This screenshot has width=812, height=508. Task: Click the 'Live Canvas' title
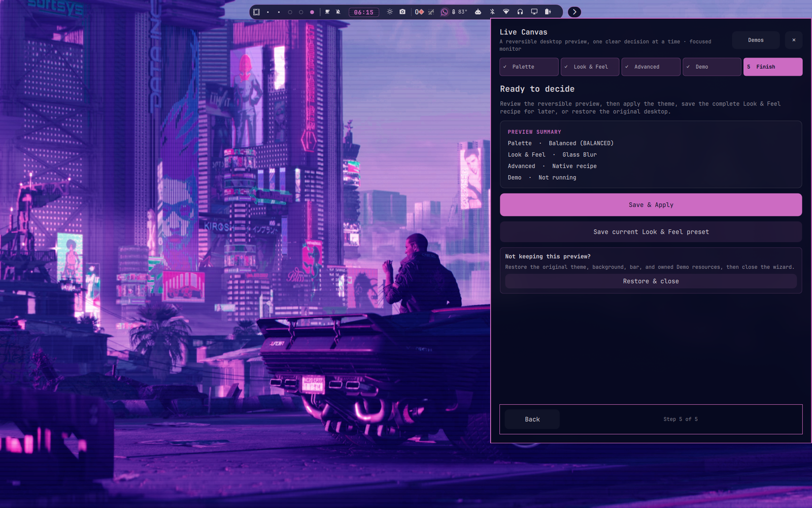pos(523,32)
